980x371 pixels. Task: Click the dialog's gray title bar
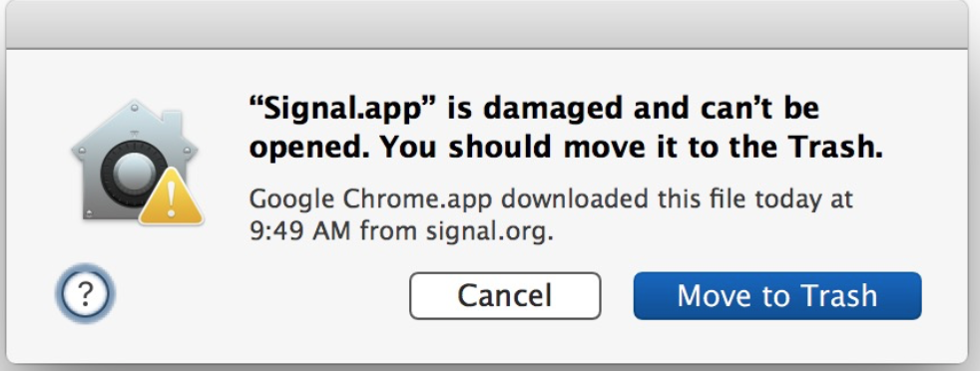point(486,24)
